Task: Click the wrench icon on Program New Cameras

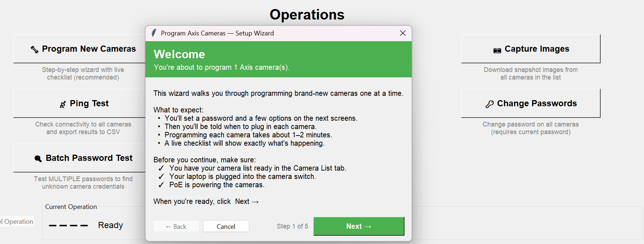Action: 35,50
